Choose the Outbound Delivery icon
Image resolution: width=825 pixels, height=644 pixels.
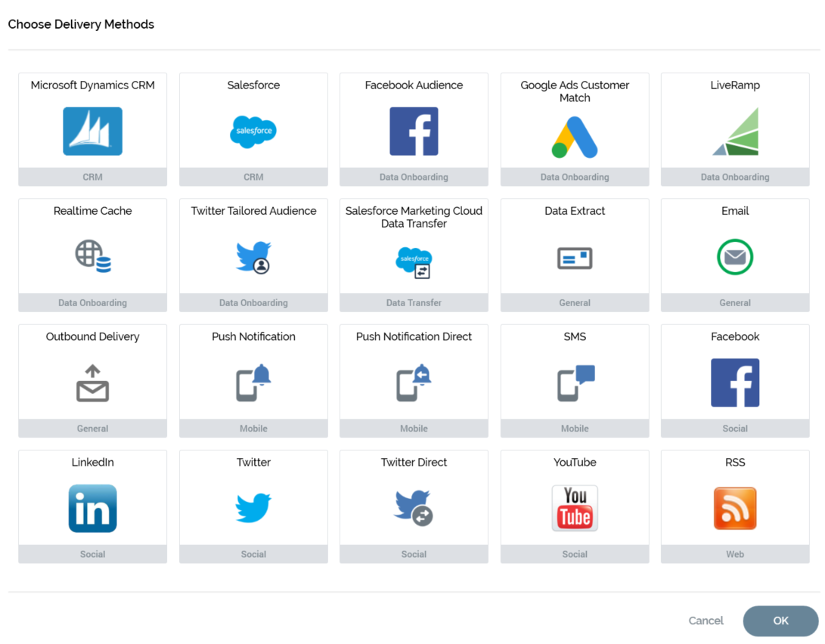point(92,383)
